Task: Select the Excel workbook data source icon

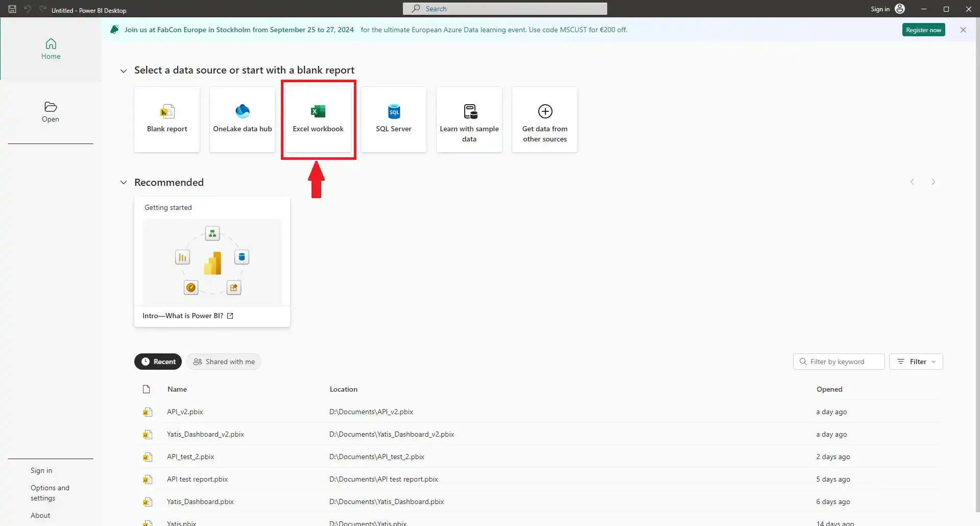Action: (318, 119)
